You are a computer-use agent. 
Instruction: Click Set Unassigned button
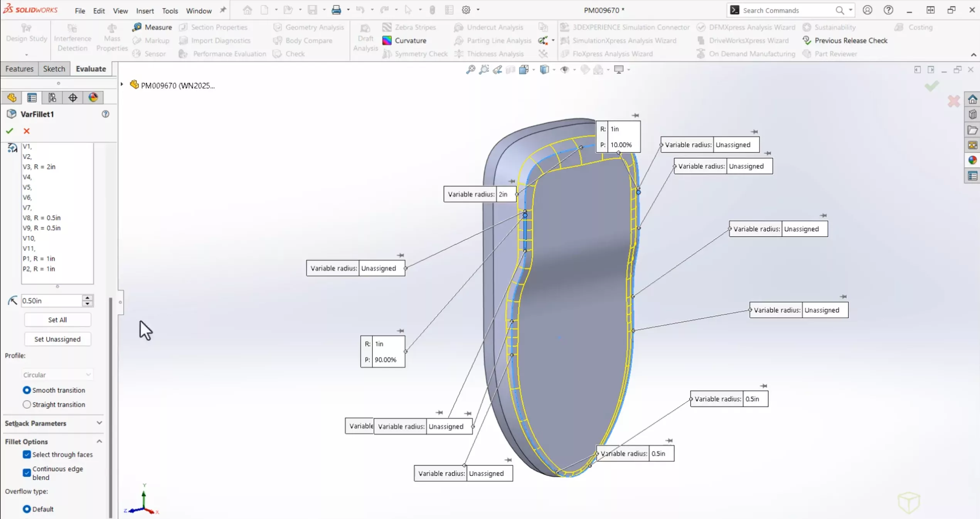pyautogui.click(x=57, y=339)
